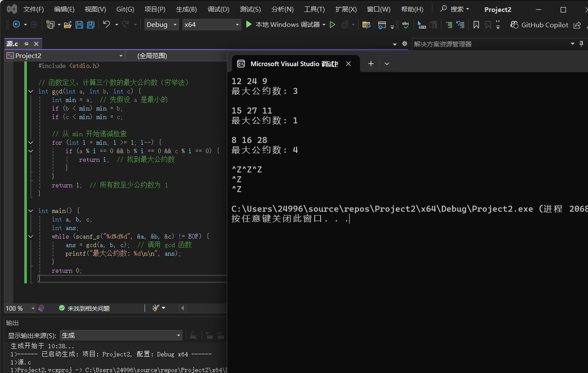Viewport: 588px width, 373px height.
Task: Close the debug console tab
Action: 348,64
